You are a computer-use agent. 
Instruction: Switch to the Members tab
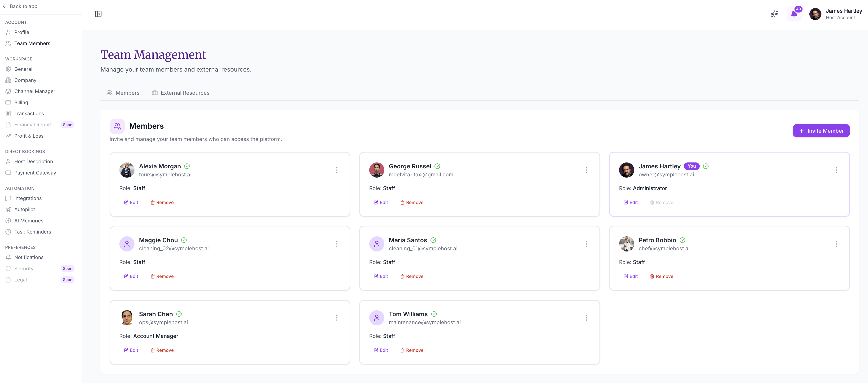coord(123,93)
